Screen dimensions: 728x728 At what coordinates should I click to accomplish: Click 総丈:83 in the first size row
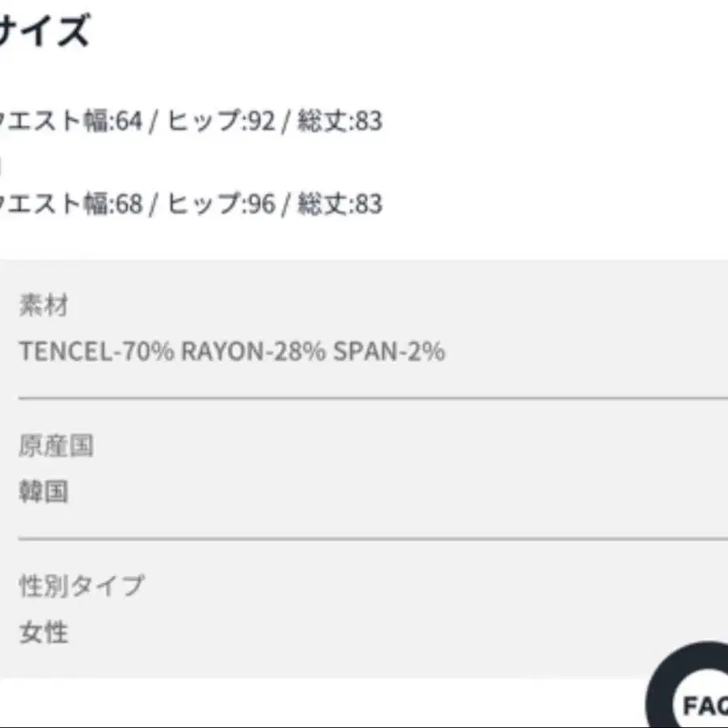coord(340,121)
